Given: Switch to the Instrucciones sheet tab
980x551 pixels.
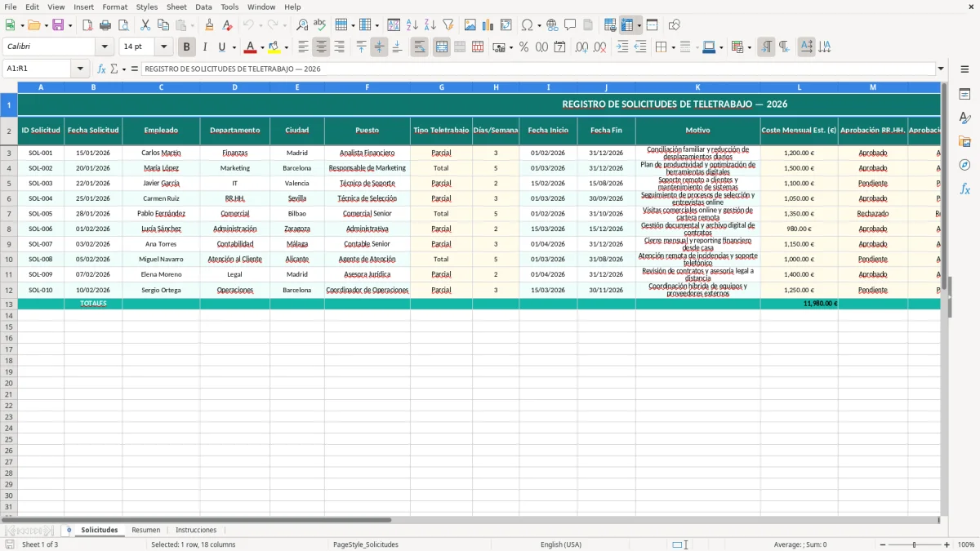Looking at the screenshot, I should coord(196,530).
